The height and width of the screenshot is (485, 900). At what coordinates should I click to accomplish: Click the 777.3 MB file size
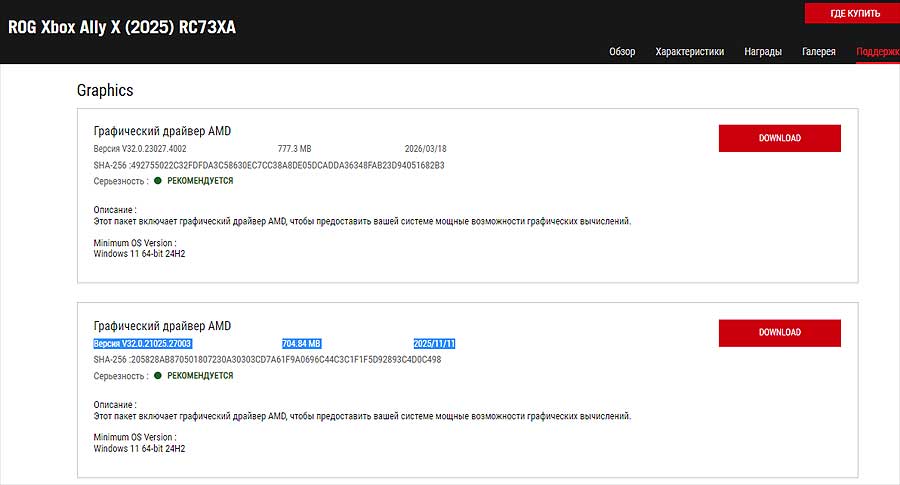coord(294,149)
